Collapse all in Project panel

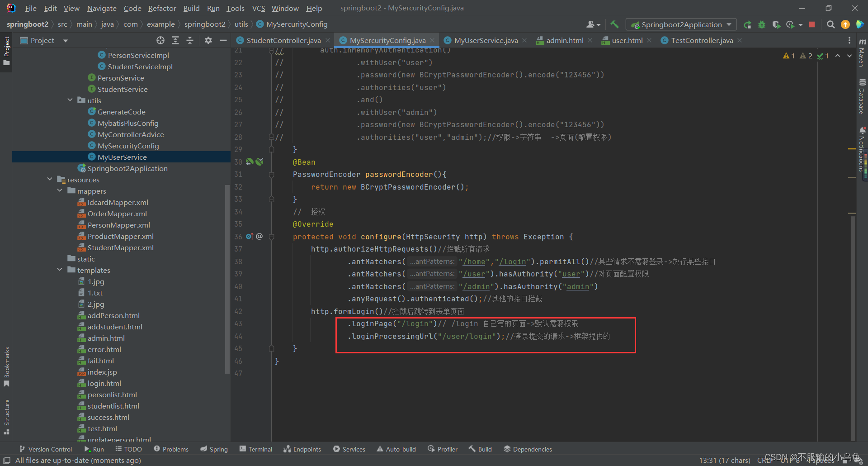point(190,40)
